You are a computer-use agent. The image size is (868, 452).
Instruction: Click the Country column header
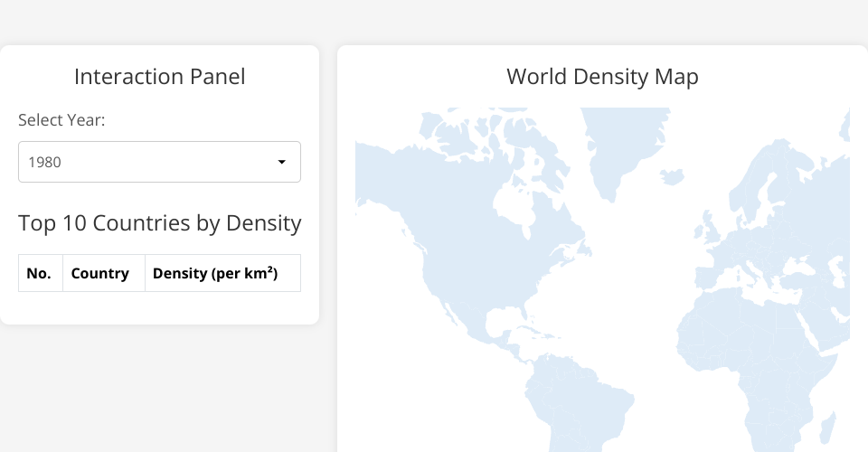point(99,273)
